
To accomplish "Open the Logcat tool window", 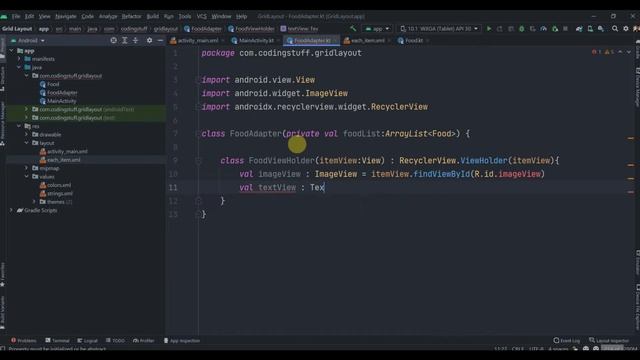I will tap(87, 340).
